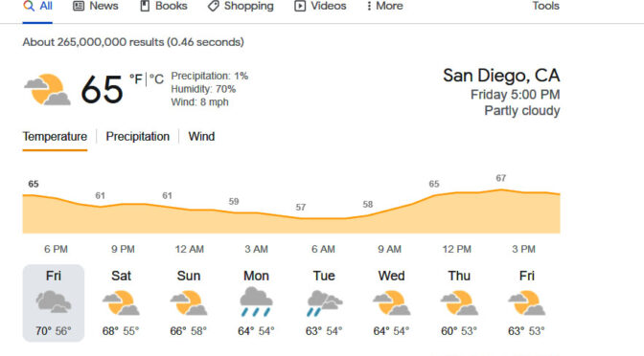Open the Tools search filter
This screenshot has width=644, height=356.
tap(546, 6)
